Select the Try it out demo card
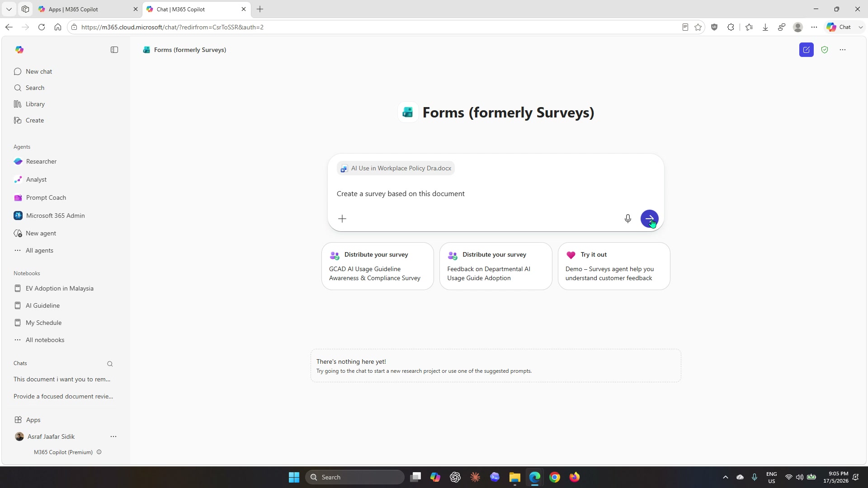Screen dimensions: 868x488 (x=614, y=266)
